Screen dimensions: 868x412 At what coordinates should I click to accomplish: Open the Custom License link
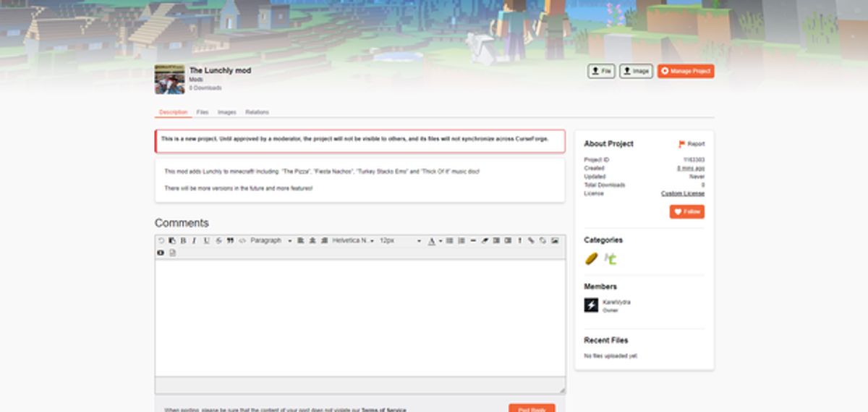(683, 193)
